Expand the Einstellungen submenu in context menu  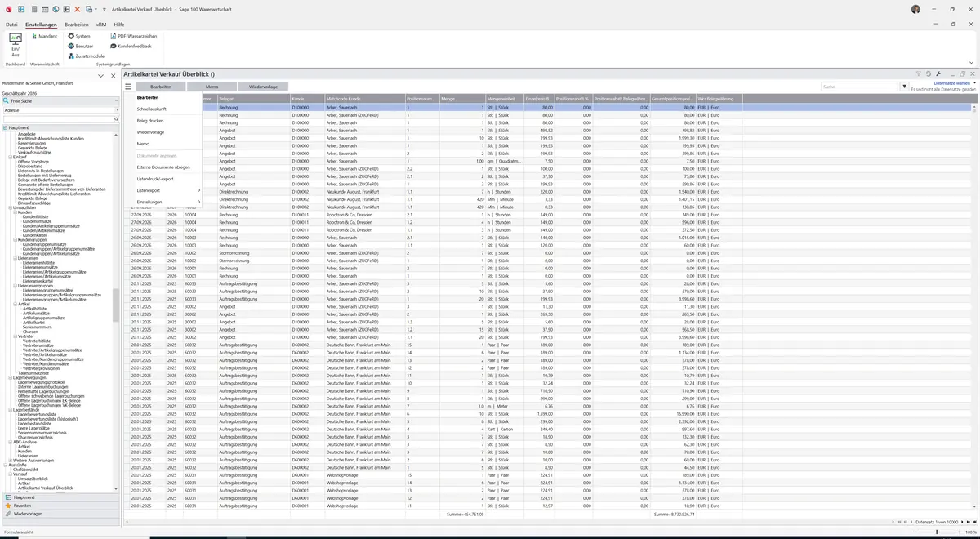pos(167,202)
